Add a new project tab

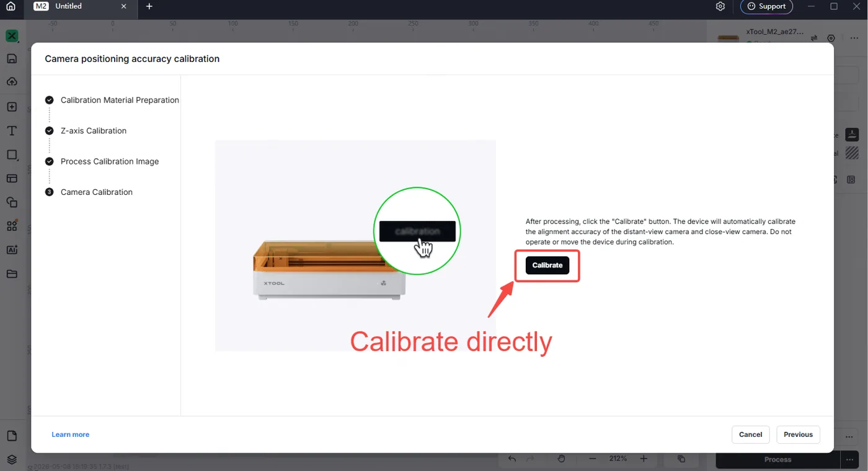(149, 6)
